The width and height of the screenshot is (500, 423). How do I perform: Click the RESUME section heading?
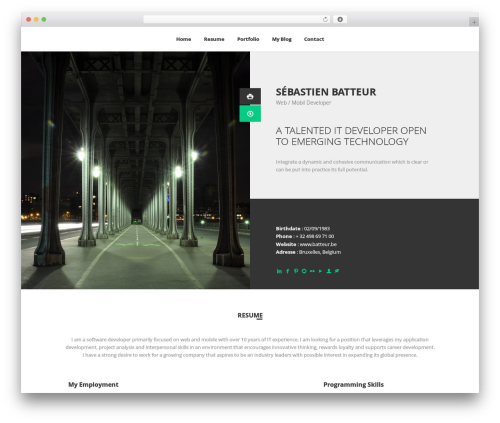[x=250, y=315]
